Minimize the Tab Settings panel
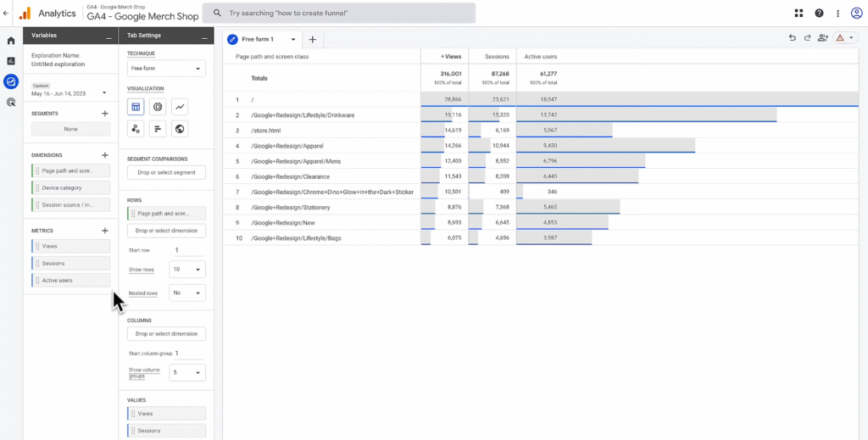The height and width of the screenshot is (440, 868). [204, 36]
